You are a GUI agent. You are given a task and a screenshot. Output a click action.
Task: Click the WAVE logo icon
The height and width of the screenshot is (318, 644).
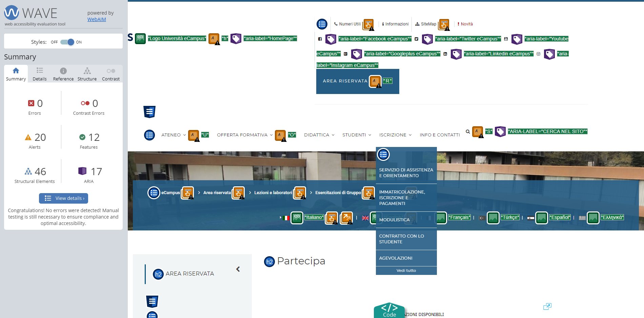click(x=12, y=13)
